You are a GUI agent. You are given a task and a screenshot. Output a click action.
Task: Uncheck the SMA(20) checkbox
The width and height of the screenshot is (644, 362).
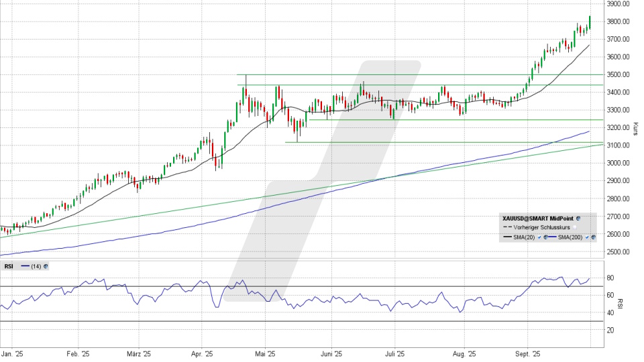539,237
